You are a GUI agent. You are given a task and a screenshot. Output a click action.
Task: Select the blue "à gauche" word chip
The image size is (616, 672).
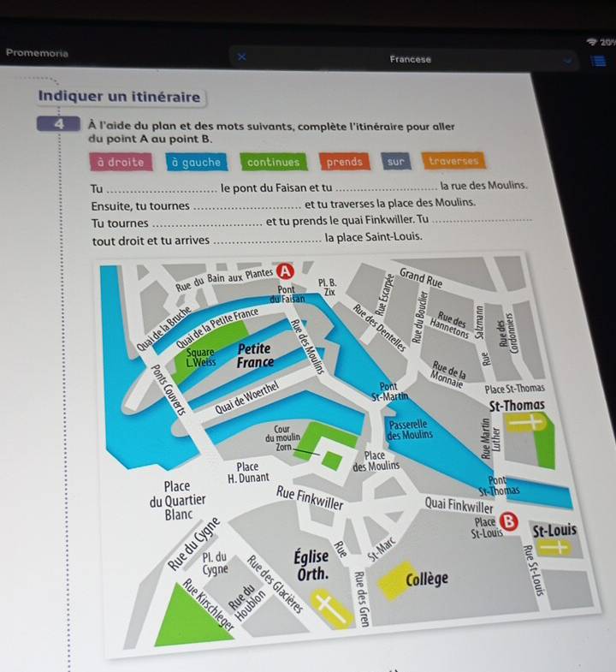click(x=196, y=162)
